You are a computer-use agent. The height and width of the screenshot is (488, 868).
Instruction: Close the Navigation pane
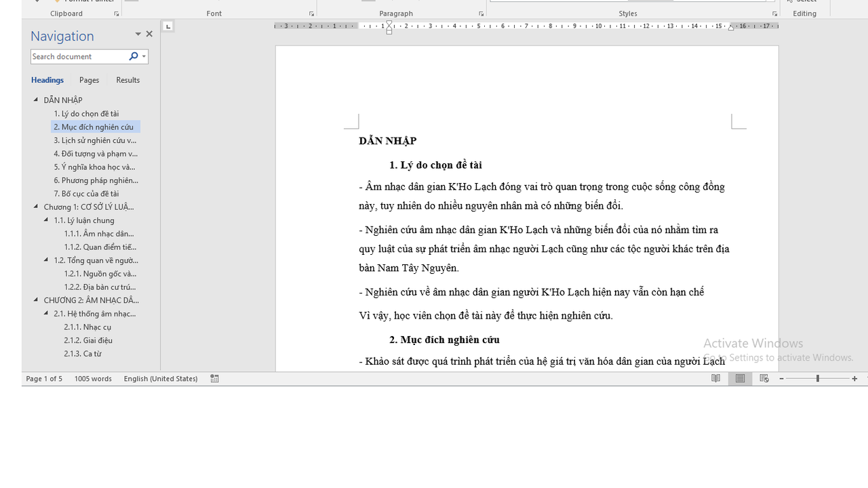pyautogui.click(x=149, y=34)
